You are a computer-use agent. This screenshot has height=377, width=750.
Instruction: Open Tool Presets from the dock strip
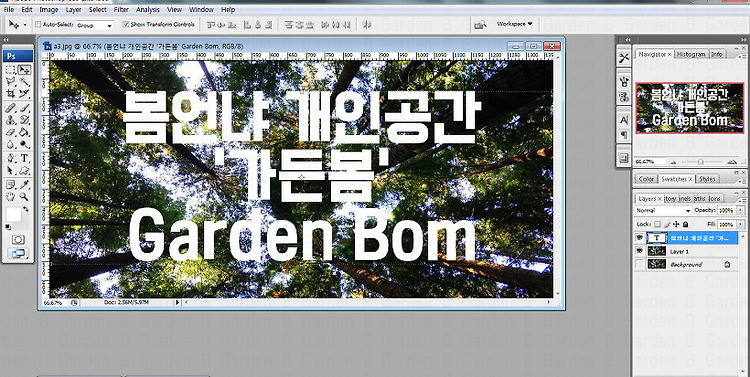[x=624, y=58]
